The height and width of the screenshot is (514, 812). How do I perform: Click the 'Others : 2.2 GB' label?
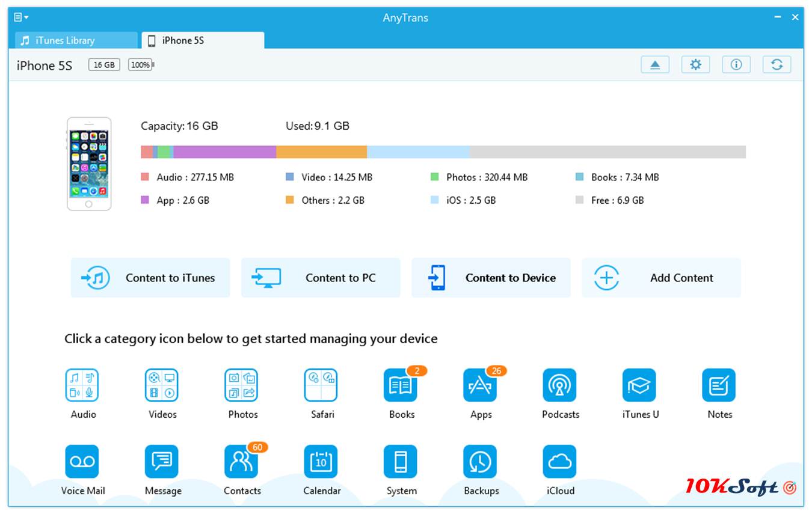click(333, 200)
